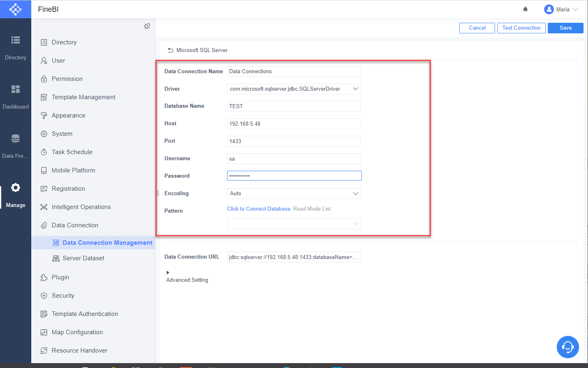
Task: Open the Driver dropdown list
Action: point(356,89)
